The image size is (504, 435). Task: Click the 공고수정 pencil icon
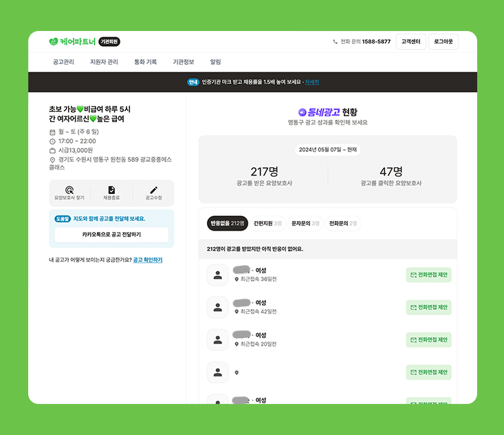[153, 190]
